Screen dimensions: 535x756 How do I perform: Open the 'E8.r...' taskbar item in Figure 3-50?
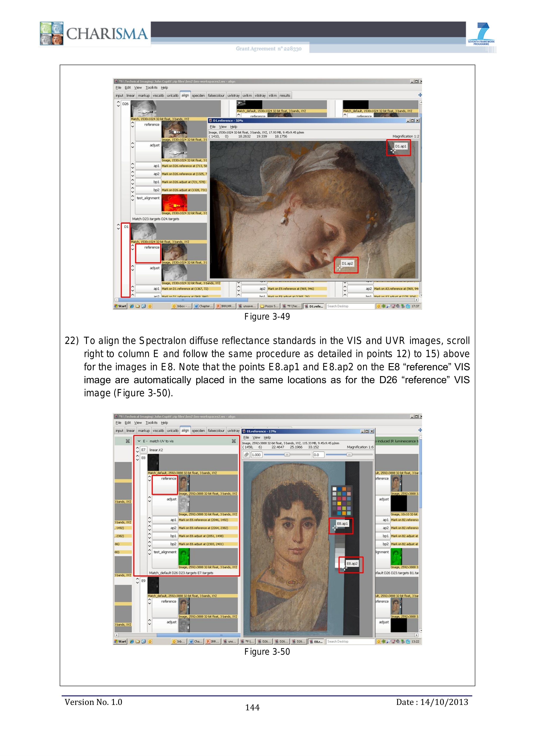(x=316, y=641)
